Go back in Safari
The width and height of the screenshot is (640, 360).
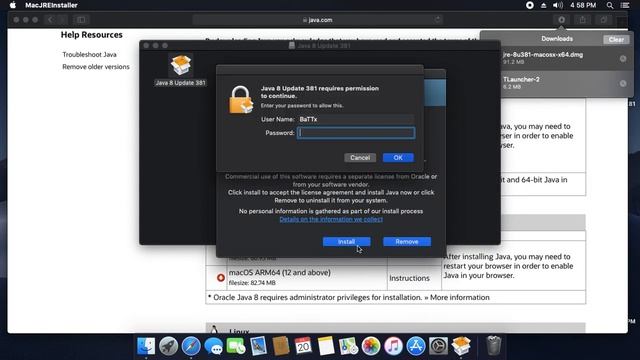coord(50,20)
